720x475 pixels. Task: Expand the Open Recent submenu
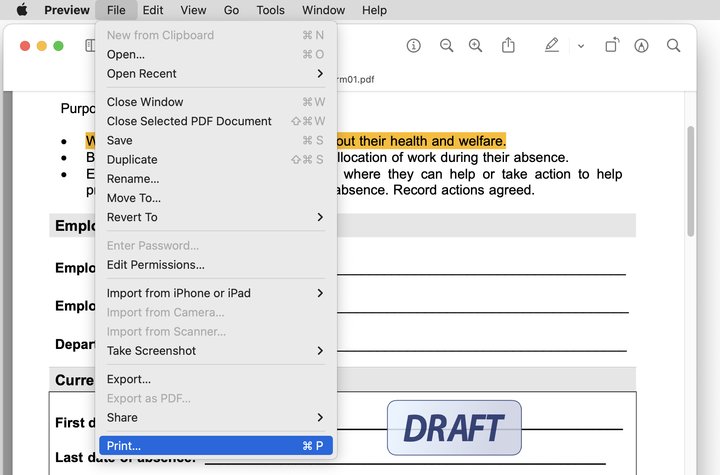(215, 73)
